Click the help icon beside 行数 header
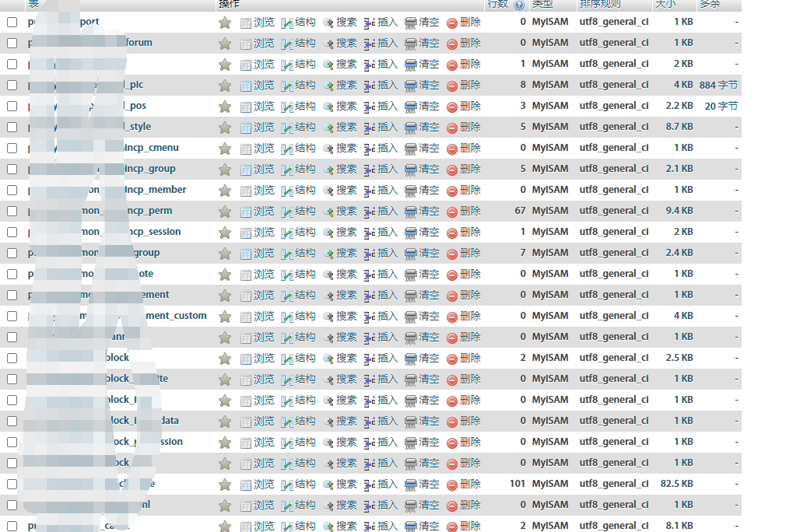This screenshot has height=532, width=807. tap(519, 5)
